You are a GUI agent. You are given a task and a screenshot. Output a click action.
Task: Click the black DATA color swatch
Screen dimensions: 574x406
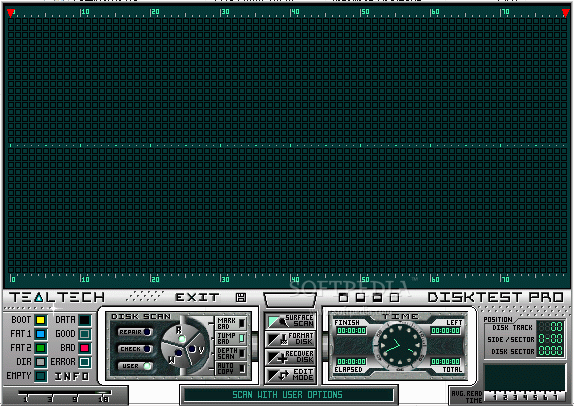[85, 320]
